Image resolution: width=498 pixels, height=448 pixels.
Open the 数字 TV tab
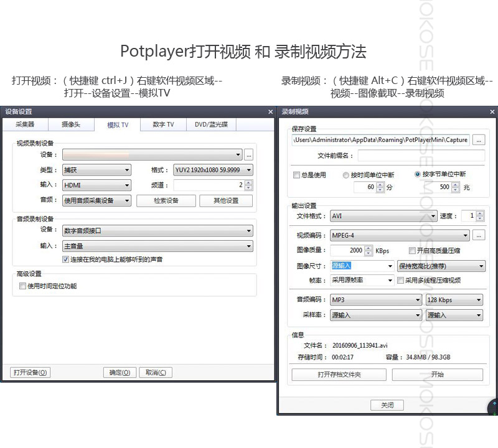(x=163, y=124)
